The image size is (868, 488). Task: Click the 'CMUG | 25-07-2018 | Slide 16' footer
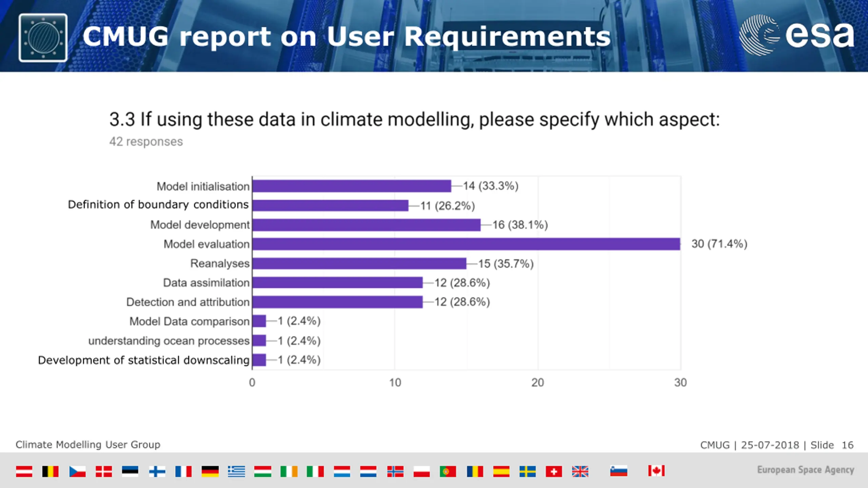point(777,445)
